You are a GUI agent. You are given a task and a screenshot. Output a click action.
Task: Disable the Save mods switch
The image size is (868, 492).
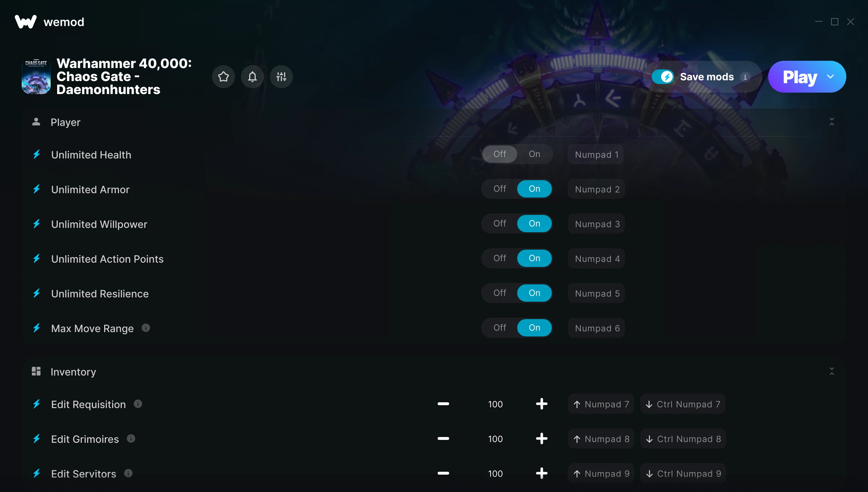[x=663, y=77]
